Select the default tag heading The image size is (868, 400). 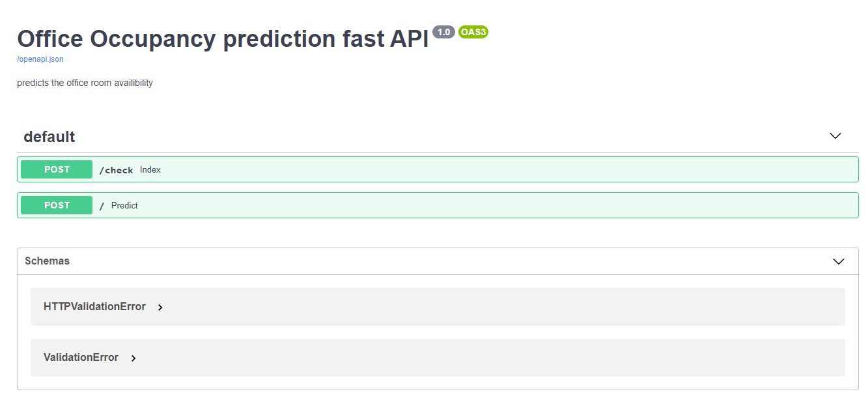(x=49, y=136)
